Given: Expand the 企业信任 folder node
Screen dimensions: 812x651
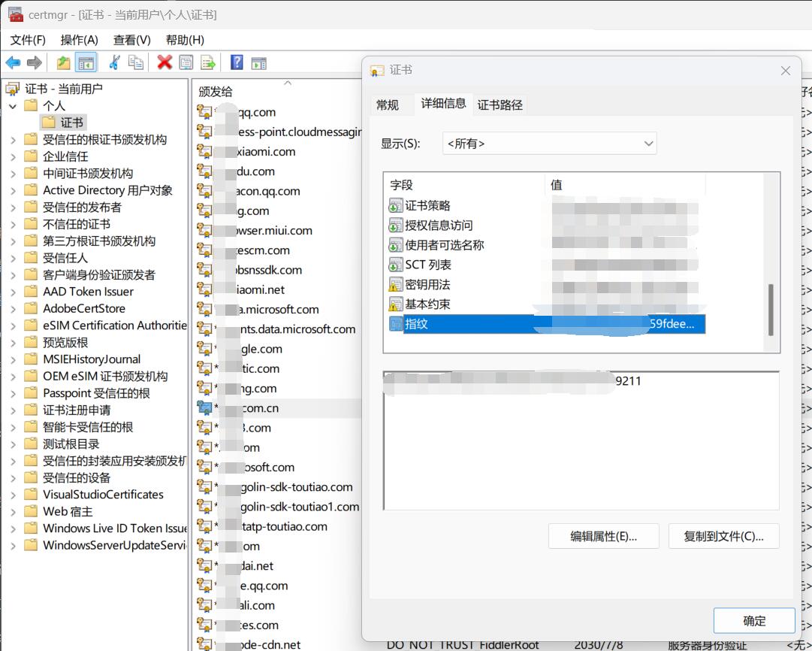Looking at the screenshot, I should click(x=14, y=156).
